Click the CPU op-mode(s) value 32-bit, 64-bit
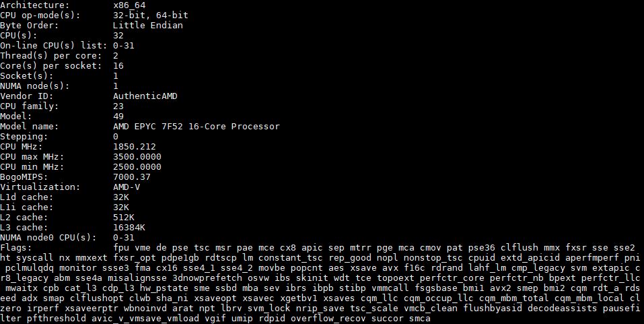The height and width of the screenshot is (324, 644). (x=150, y=15)
